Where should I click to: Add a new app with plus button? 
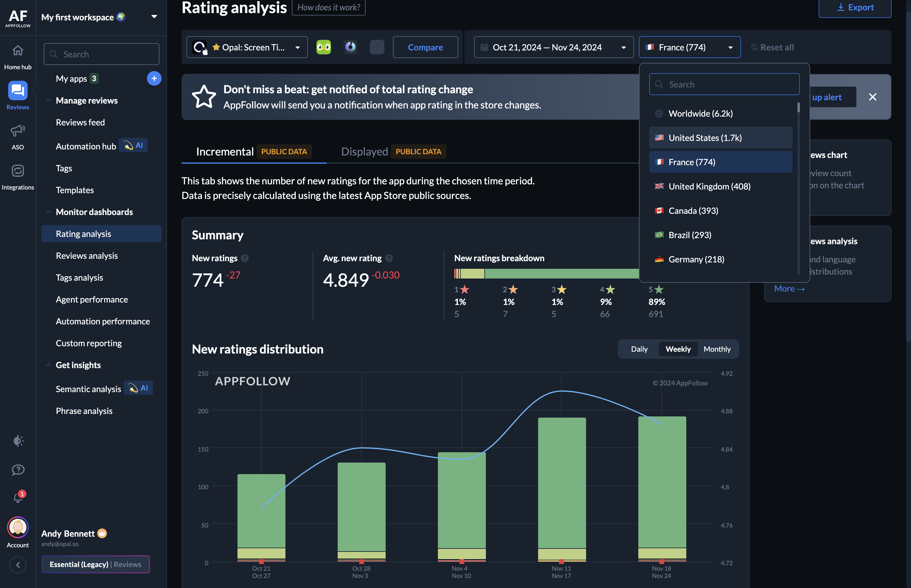click(x=154, y=78)
